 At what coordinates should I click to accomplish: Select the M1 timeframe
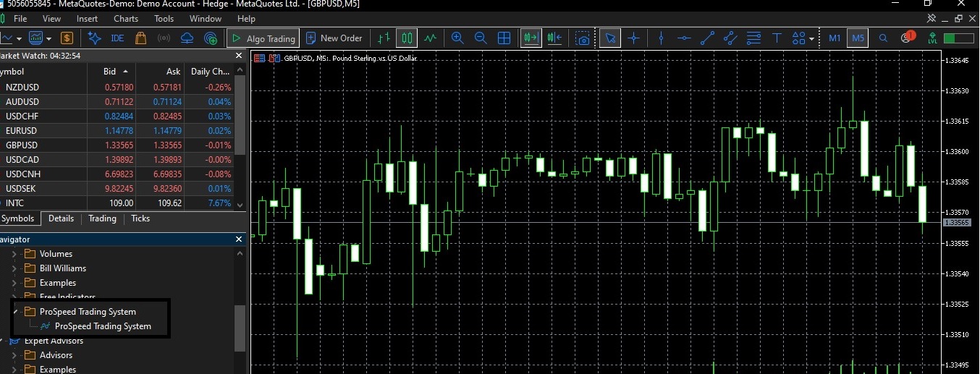click(x=835, y=38)
